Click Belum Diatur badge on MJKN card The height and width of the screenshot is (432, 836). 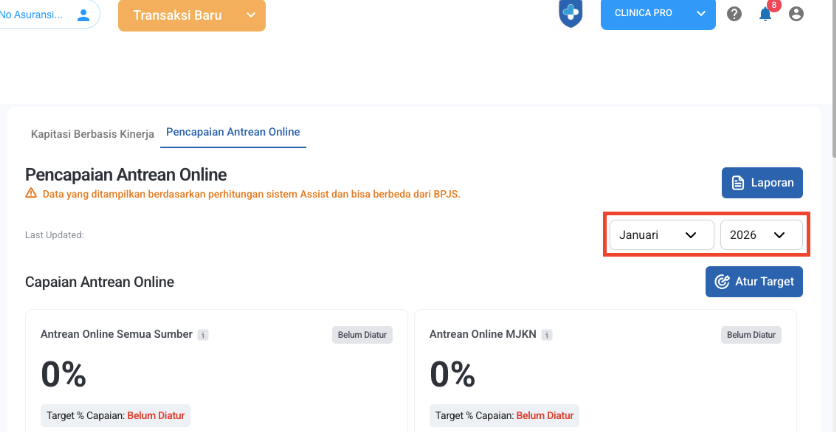pos(752,335)
